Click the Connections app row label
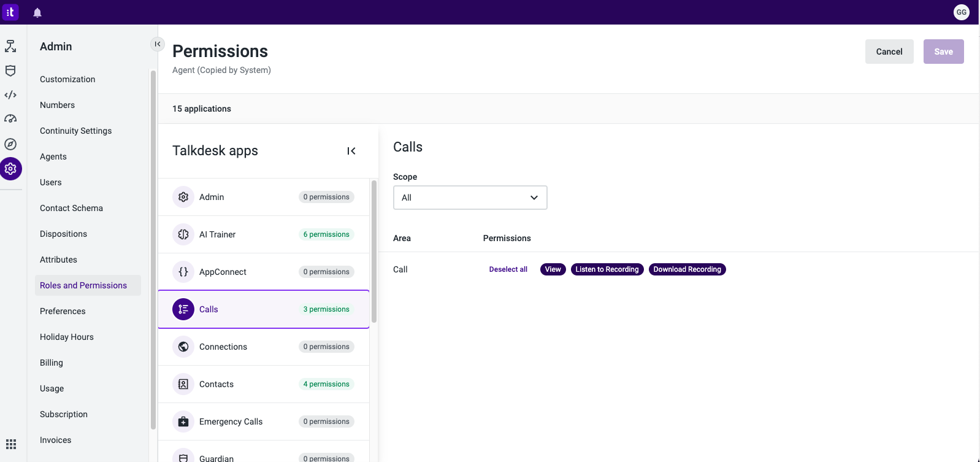The width and height of the screenshot is (980, 462). 223,347
